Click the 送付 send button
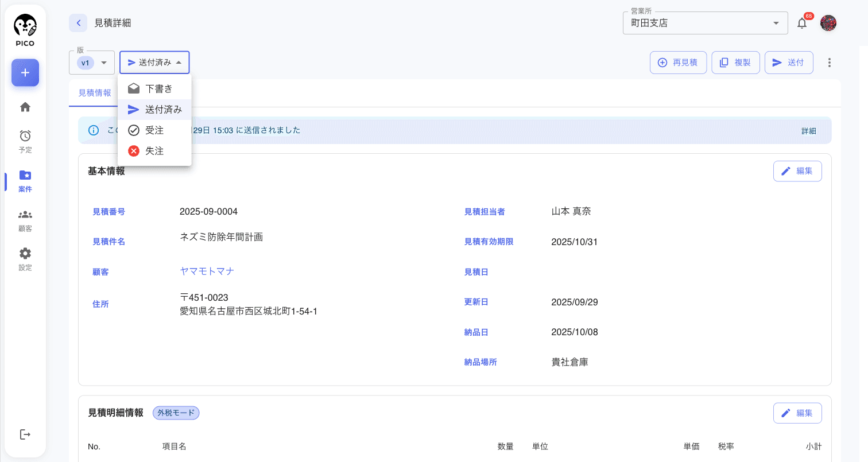 coord(789,63)
